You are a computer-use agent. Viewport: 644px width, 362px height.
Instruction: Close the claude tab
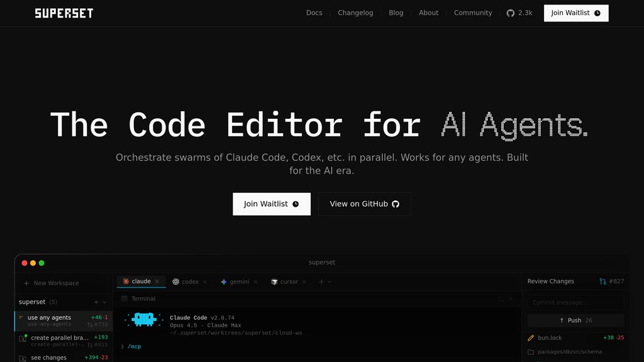click(157, 282)
